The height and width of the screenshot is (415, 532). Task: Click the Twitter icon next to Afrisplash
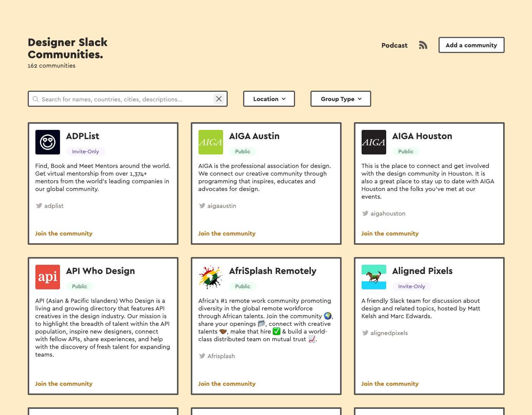[202, 356]
